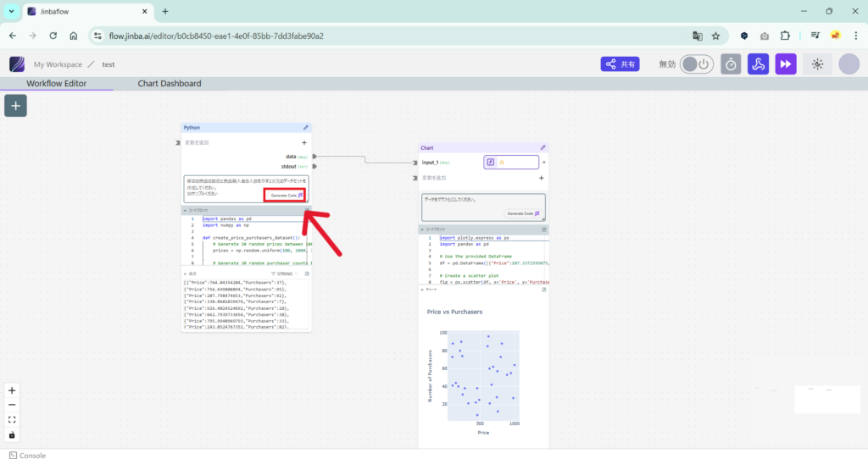
Task: Edit the Chart node title pencil icon
Action: (x=543, y=147)
